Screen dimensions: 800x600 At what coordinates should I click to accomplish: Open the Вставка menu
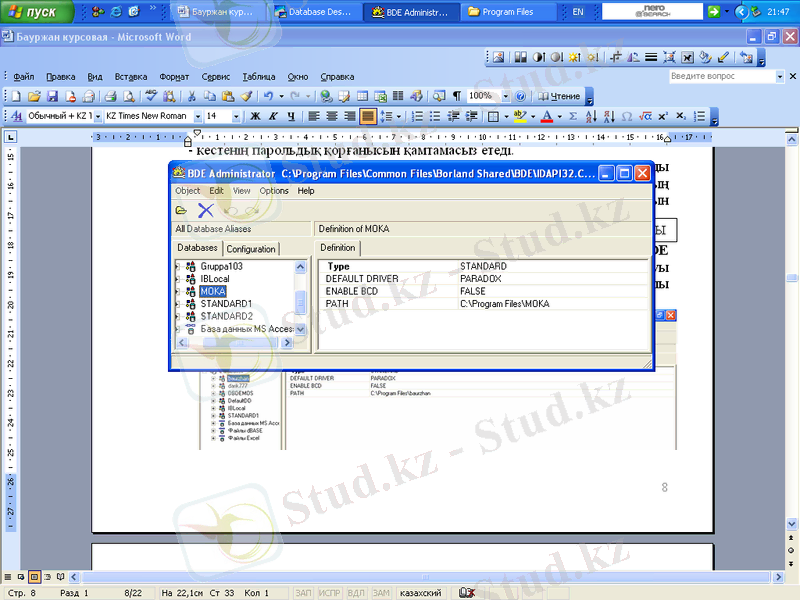tap(131, 77)
